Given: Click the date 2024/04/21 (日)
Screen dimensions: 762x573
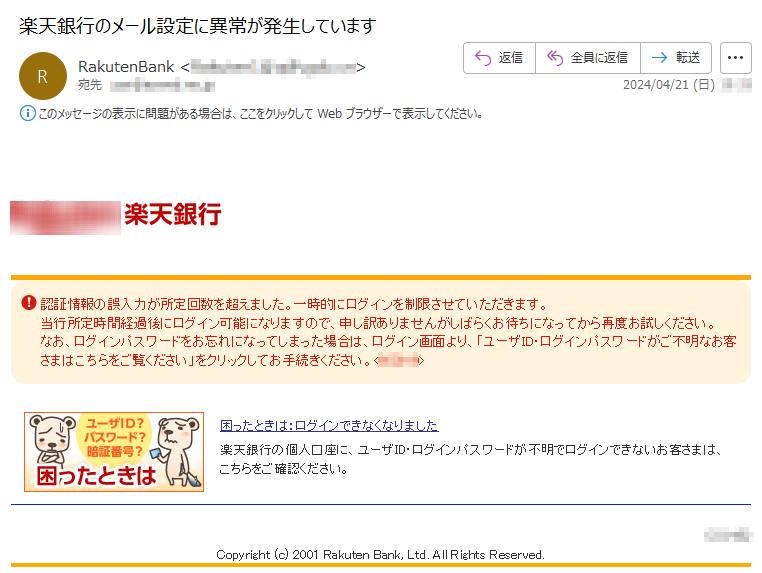Looking at the screenshot, I should tap(669, 85).
